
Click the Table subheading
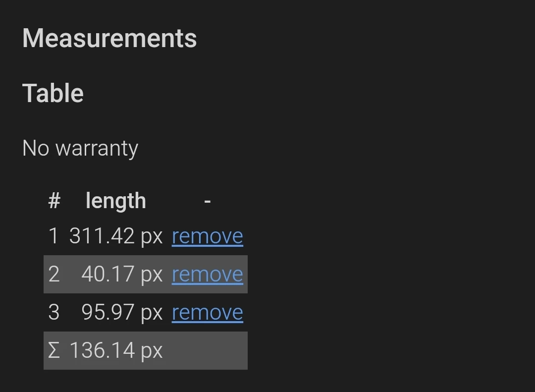(53, 93)
